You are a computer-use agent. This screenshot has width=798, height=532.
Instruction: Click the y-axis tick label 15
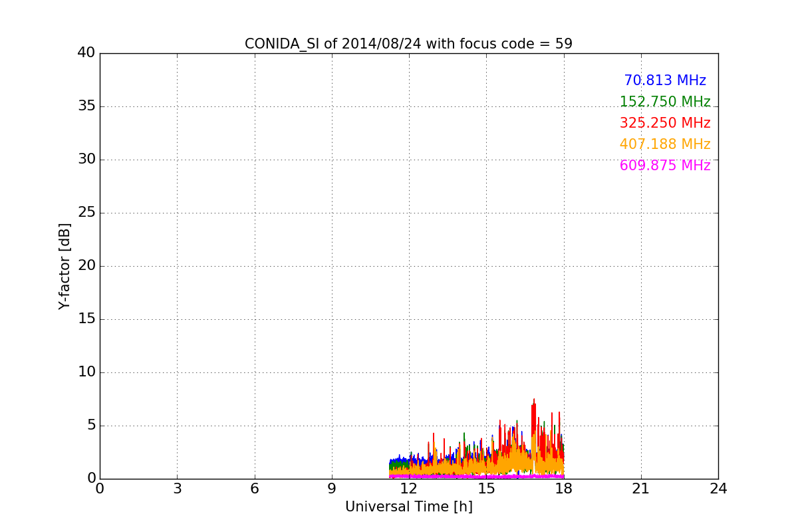coord(86,319)
